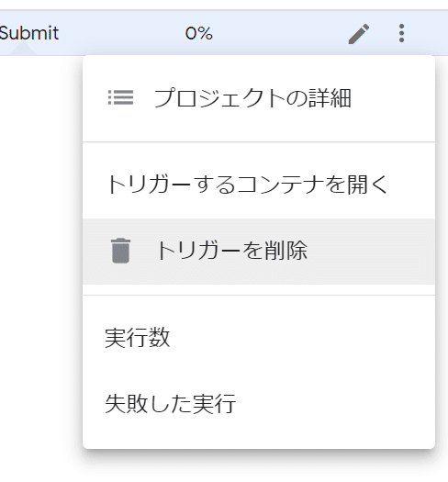Image resolution: width=448 pixels, height=482 pixels.
Task: Select トリガーを削除 from the menu
Action: point(259,252)
